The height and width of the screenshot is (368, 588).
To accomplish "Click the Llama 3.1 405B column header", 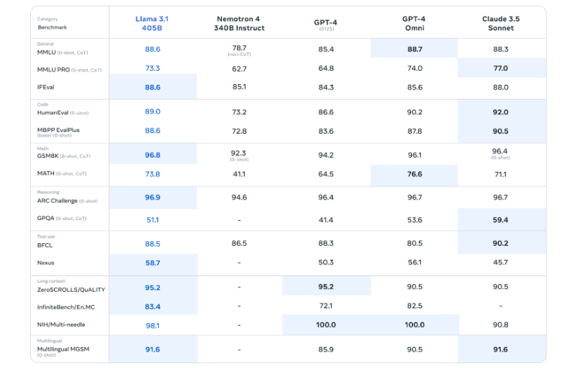I will click(x=152, y=23).
